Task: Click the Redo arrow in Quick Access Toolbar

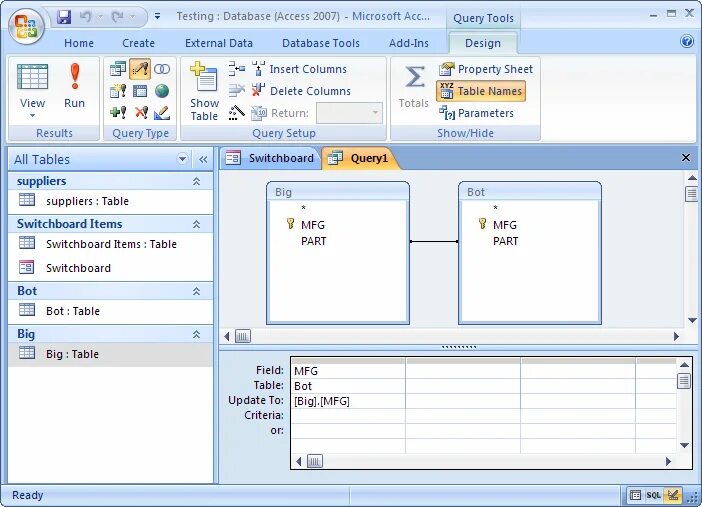Action: click(118, 17)
